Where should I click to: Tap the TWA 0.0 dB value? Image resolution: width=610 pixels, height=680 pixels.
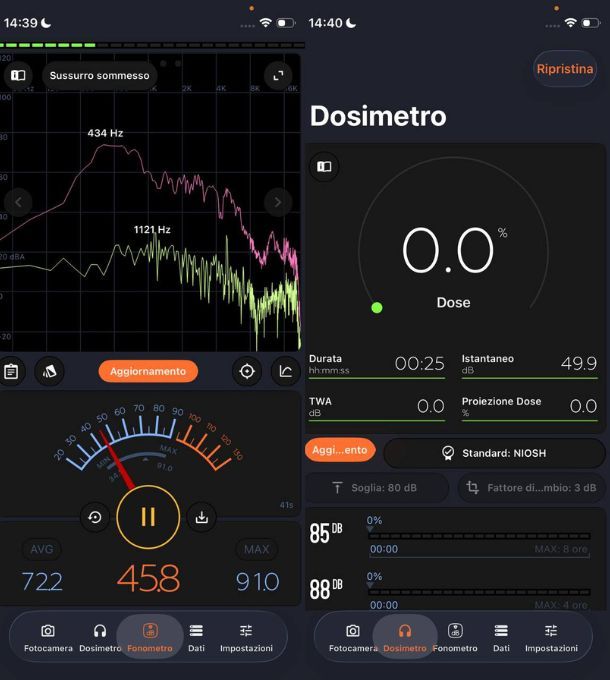431,406
